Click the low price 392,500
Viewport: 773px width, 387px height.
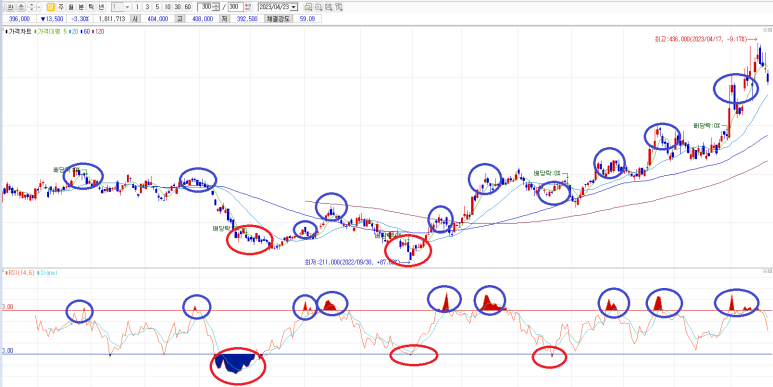[247, 19]
